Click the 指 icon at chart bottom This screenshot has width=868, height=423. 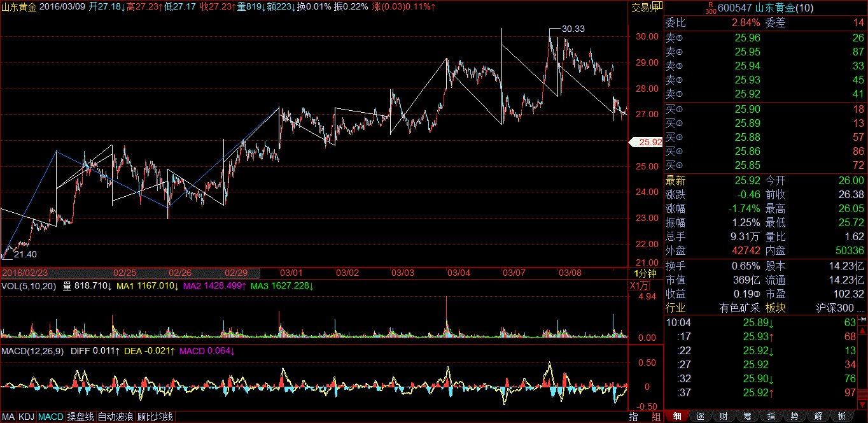[x=634, y=417]
